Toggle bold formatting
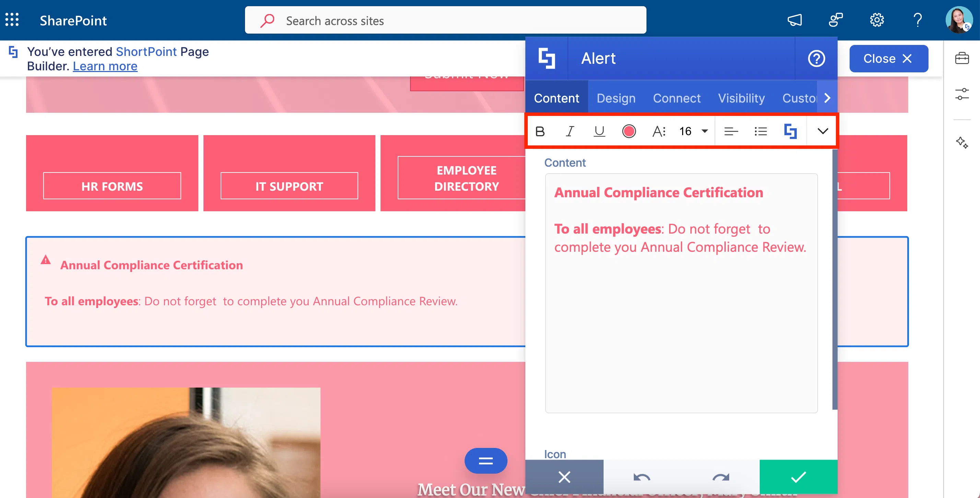 540,131
